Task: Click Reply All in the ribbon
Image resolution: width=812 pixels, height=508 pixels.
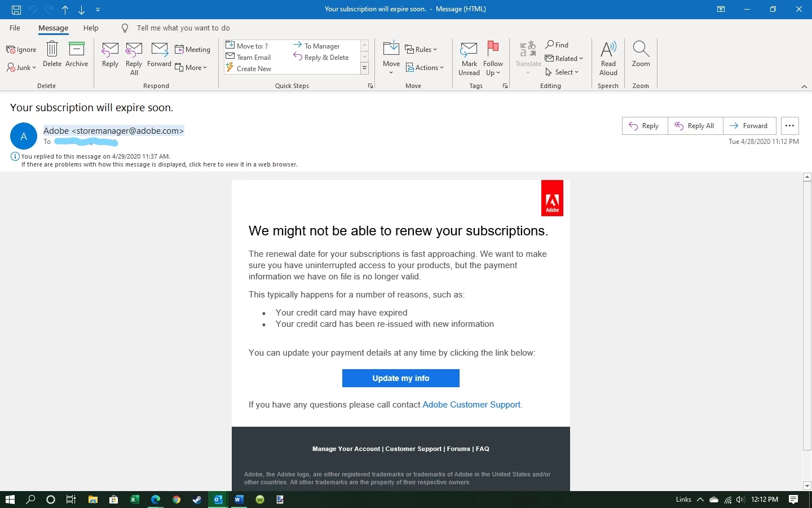Action: (x=134, y=59)
